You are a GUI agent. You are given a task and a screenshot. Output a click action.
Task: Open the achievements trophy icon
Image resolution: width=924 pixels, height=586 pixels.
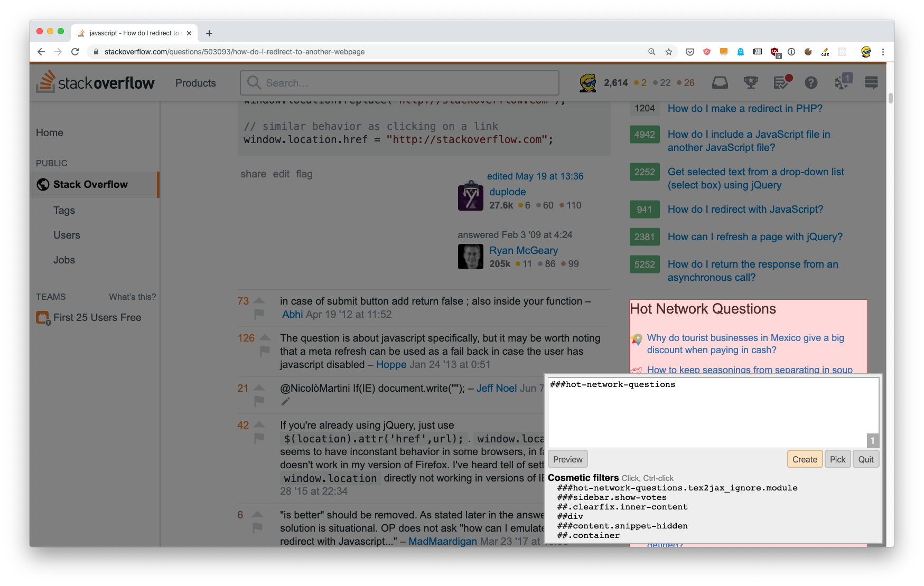750,83
